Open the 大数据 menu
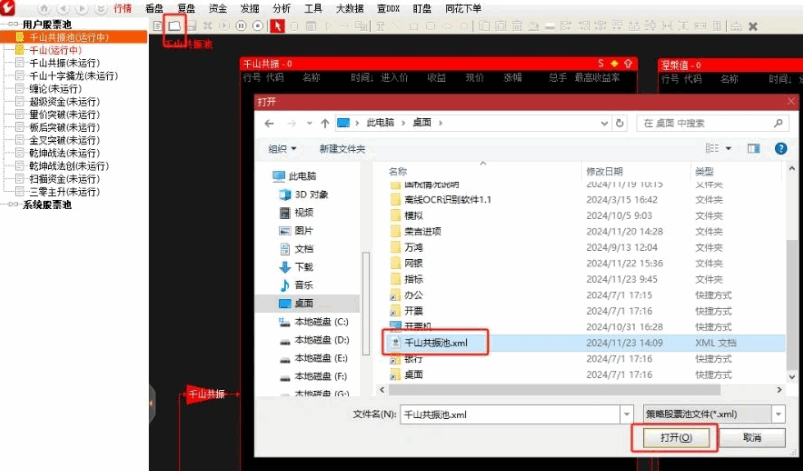The image size is (803, 471). point(350,9)
